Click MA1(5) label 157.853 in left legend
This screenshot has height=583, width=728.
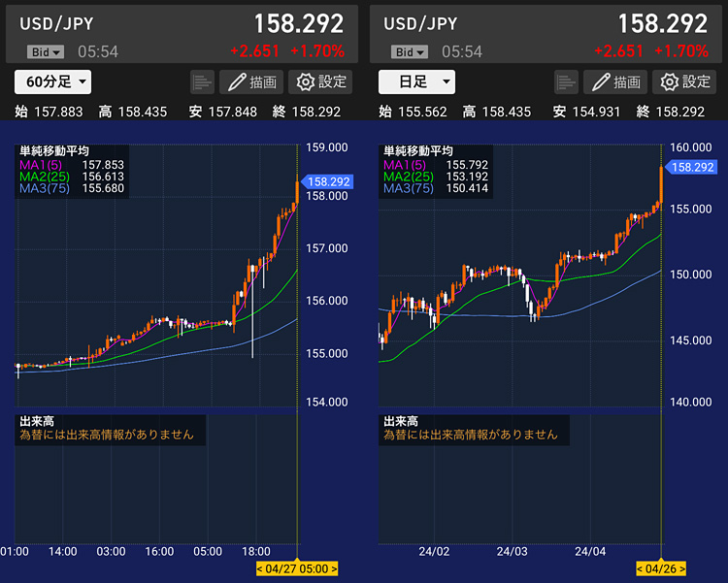click(x=72, y=165)
